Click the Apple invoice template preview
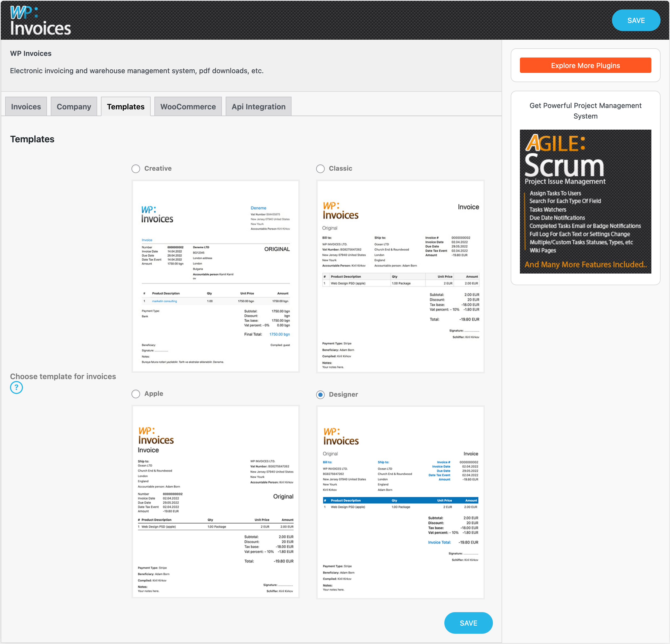The height and width of the screenshot is (644, 670). 216,502
